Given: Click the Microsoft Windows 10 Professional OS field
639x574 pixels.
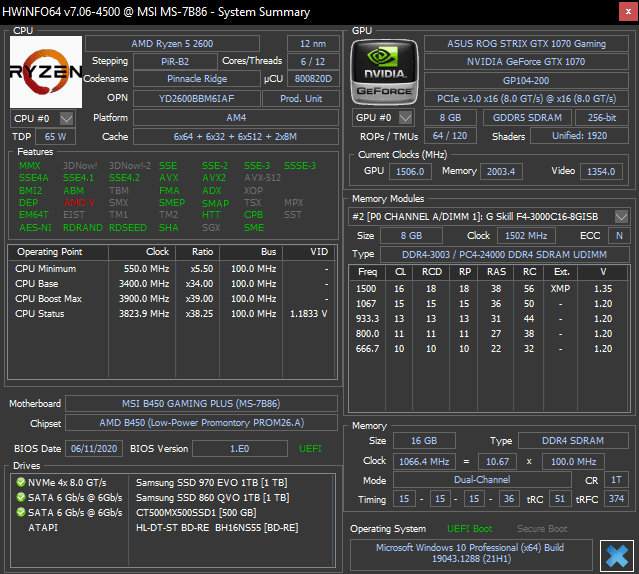Looking at the screenshot, I should 471,554.
